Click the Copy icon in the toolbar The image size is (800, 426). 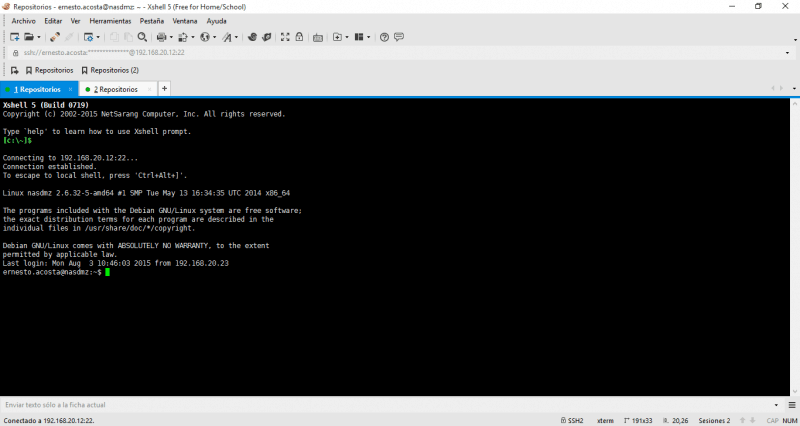pos(114,37)
